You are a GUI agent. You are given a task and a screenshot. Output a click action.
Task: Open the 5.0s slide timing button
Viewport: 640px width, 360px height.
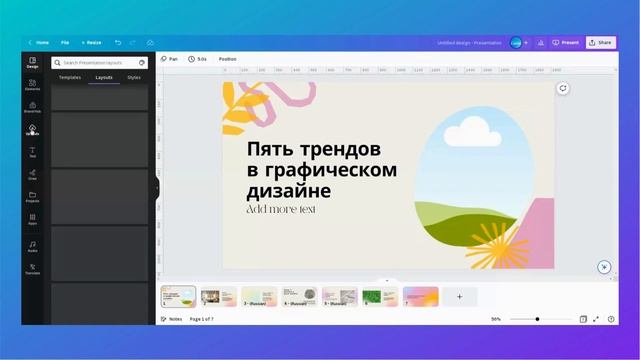pos(198,59)
